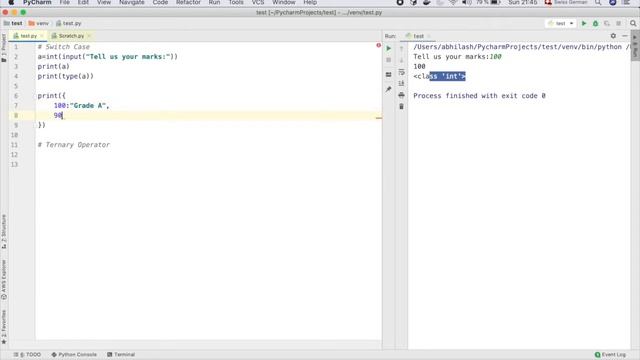Screen dimensions: 640x360
Task: Open the Favorites tool window
Action: click(x=4, y=327)
